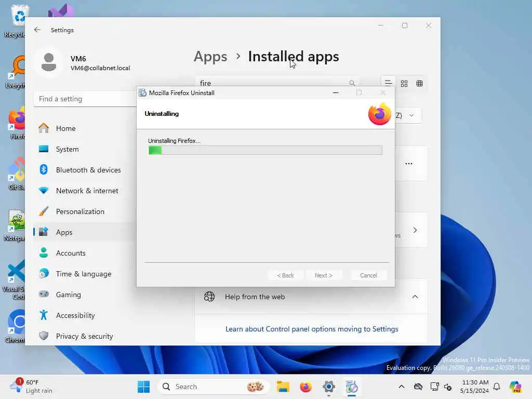Open the three-dot menu for the app entry
This screenshot has width=532, height=399.
[x=409, y=164]
